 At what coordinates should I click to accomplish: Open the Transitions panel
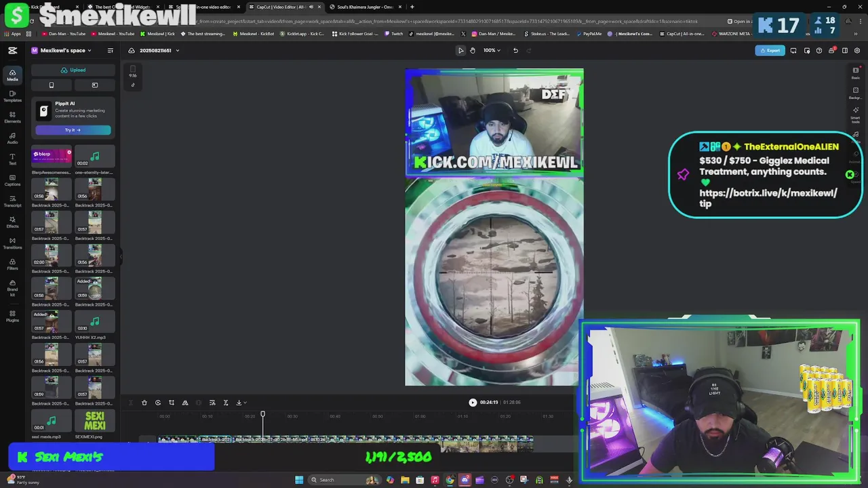[12, 243]
